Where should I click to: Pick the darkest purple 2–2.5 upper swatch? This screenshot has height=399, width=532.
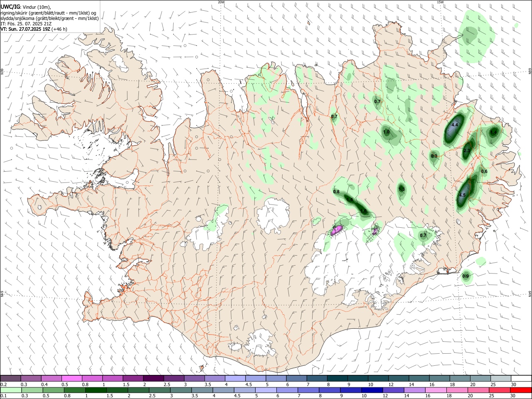click(153, 378)
